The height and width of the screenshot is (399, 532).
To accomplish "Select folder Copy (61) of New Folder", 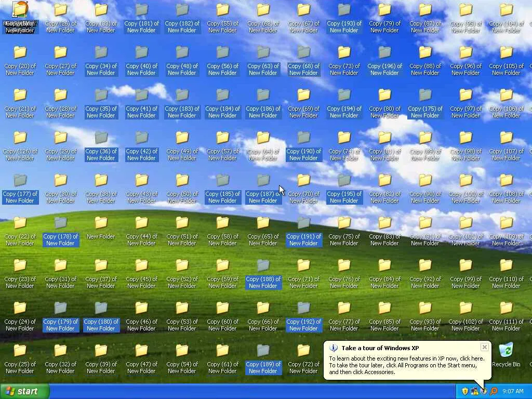I will coord(222,359).
